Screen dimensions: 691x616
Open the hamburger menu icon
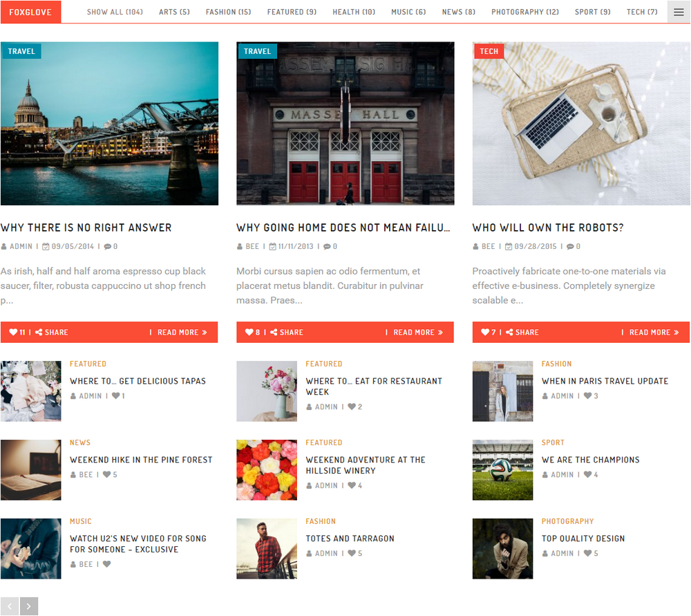pyautogui.click(x=679, y=12)
